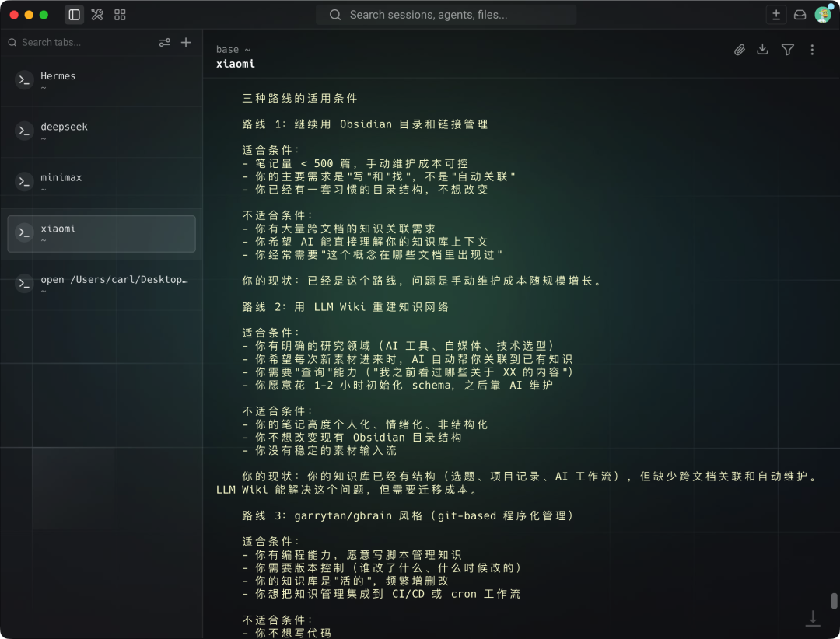Click the line '- 笔记量 < 500 篇, 手动维护成本可控'
This screenshot has width=840, height=639.
(355, 163)
